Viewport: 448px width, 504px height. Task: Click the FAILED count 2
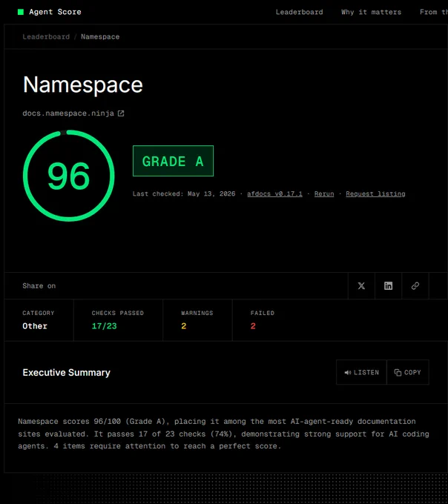point(253,326)
